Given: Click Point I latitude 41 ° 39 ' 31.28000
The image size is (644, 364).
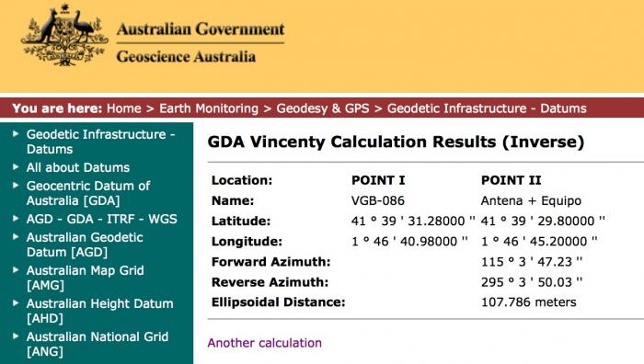Looking at the screenshot, I should pyautogui.click(x=413, y=222).
